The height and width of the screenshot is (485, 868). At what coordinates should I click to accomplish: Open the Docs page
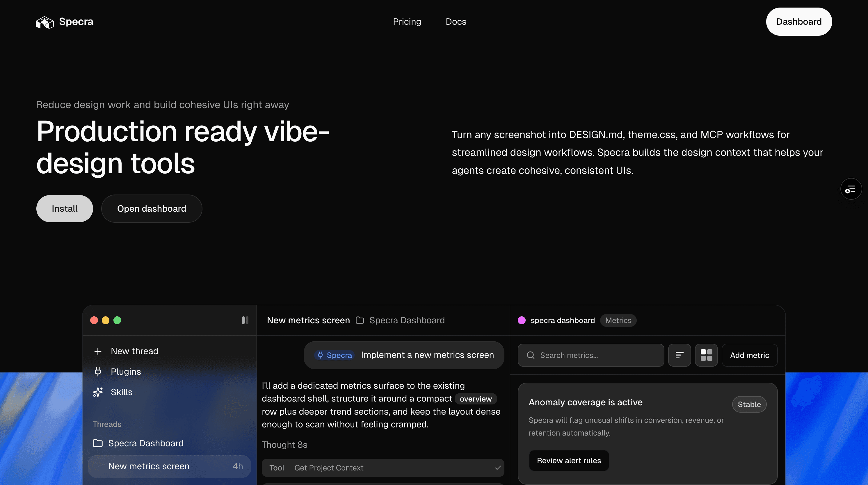[x=456, y=22]
